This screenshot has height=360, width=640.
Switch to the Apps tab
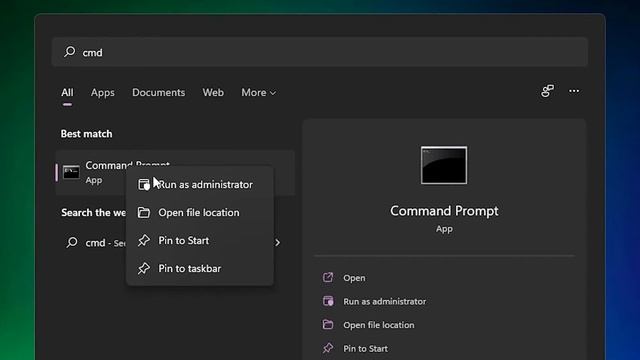point(102,93)
